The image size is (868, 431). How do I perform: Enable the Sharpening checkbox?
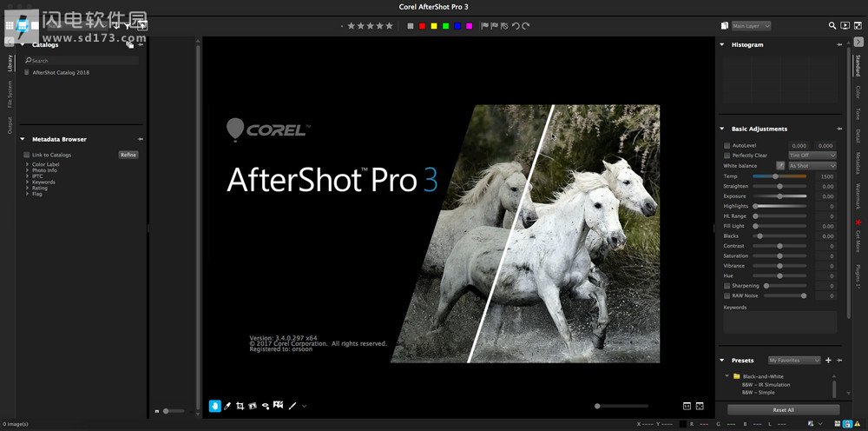point(727,286)
